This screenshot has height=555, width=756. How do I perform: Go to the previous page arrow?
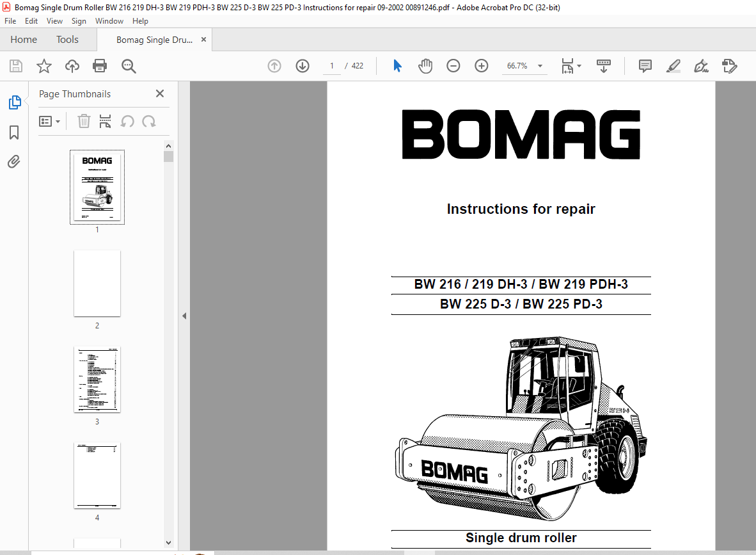[x=274, y=66]
